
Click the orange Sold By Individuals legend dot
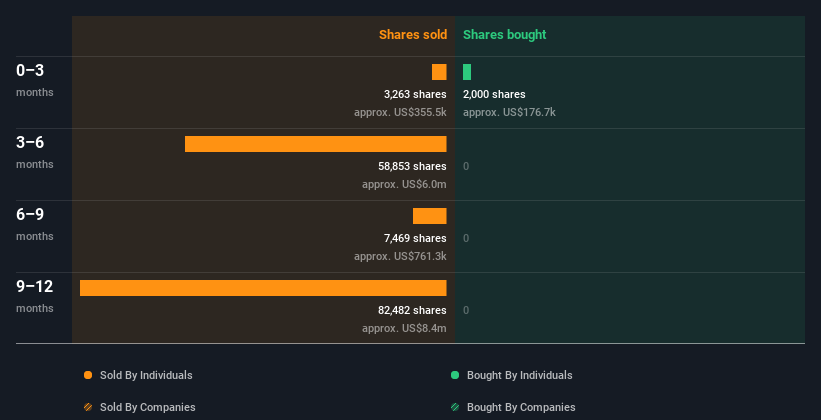[x=88, y=375]
